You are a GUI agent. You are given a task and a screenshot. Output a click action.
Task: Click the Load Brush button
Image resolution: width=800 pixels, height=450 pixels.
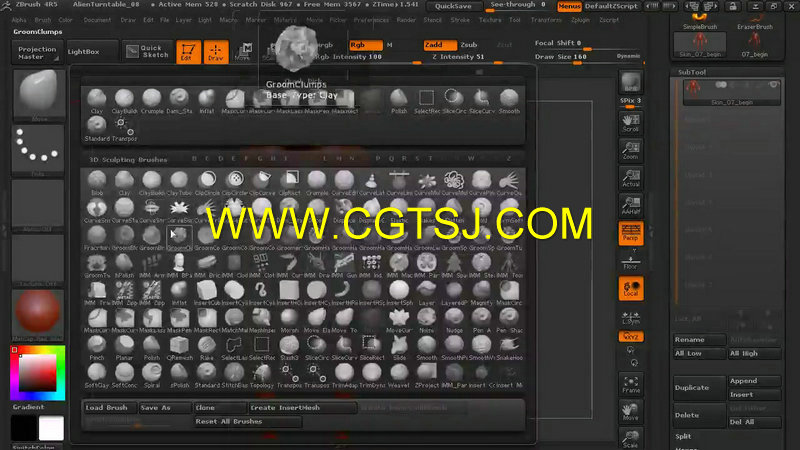tap(111, 408)
